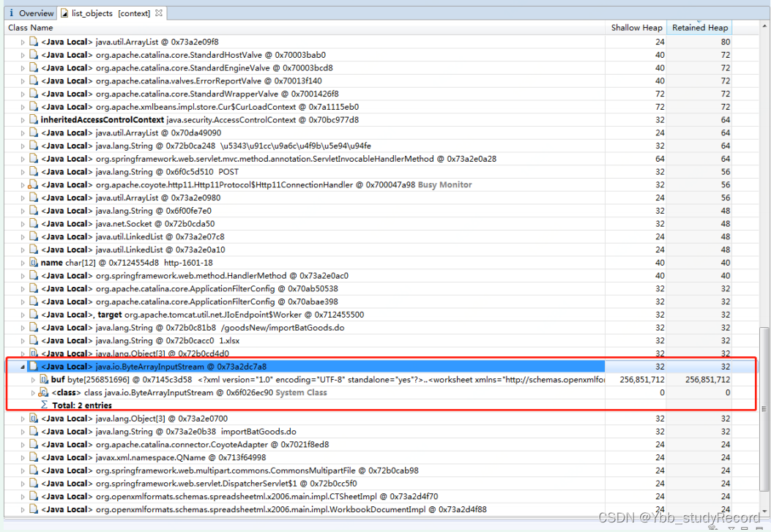Click sigma icon beside Total: 2 entries

[44, 405]
